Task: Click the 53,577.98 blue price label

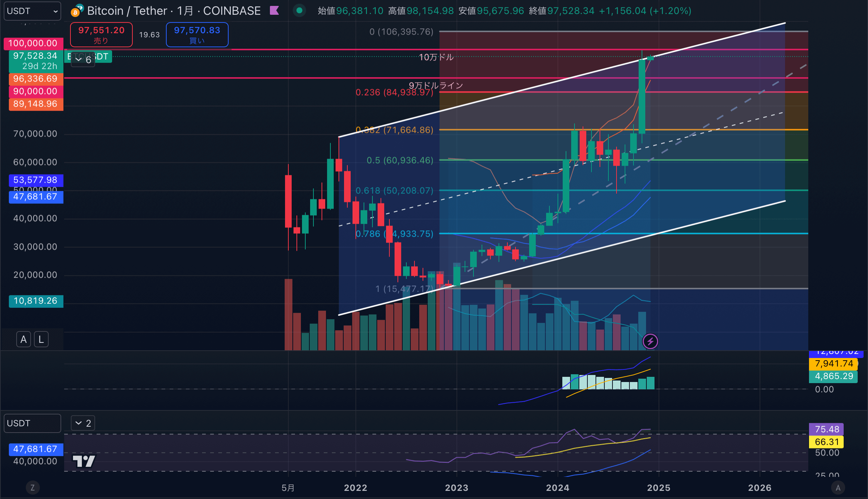Action: click(x=36, y=180)
